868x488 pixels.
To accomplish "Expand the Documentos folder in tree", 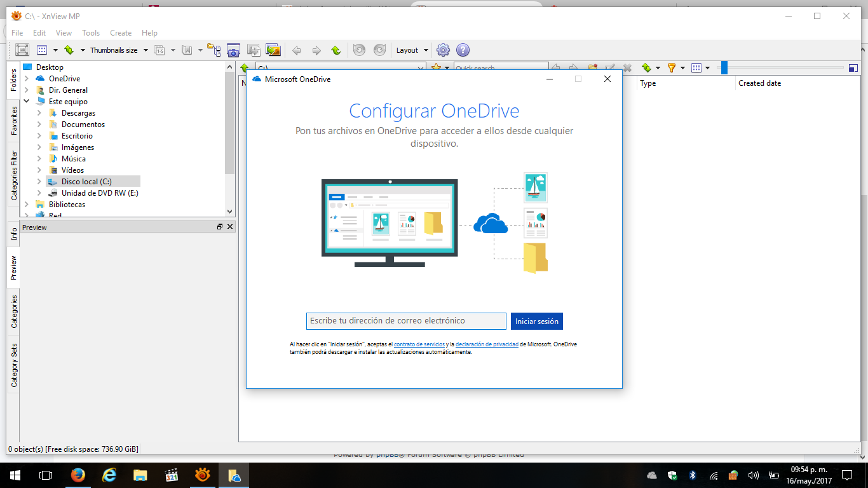I will [x=39, y=125].
